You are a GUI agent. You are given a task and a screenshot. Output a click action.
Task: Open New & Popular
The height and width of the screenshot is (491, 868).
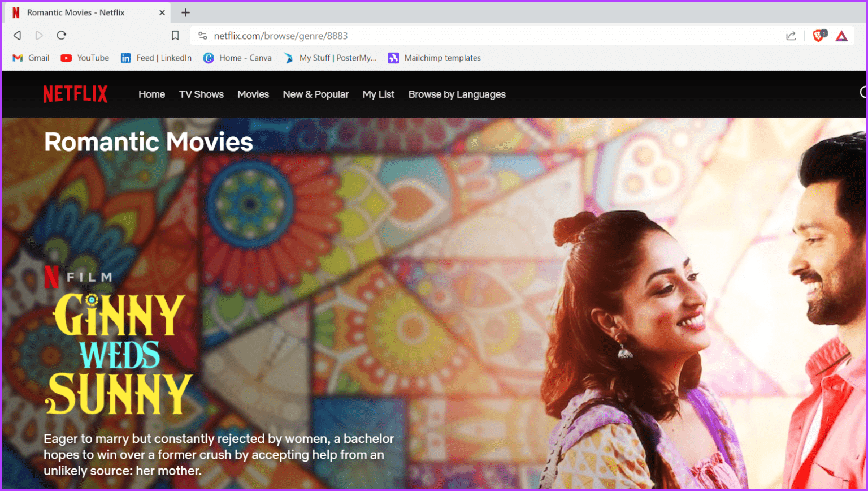[x=315, y=94]
